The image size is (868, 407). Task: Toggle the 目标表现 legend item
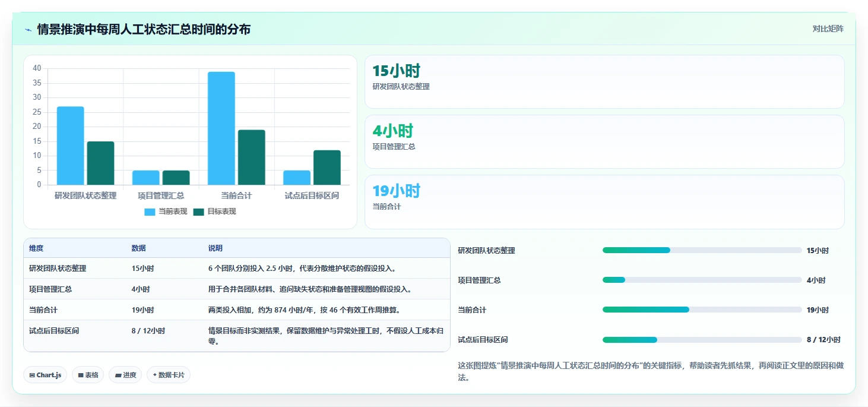click(214, 212)
